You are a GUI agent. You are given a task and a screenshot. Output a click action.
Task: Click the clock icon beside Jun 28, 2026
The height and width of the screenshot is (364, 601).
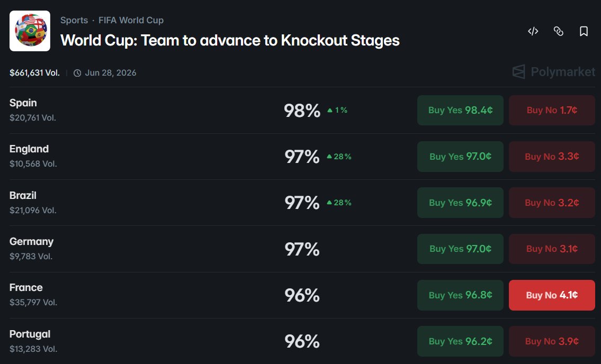(x=77, y=73)
